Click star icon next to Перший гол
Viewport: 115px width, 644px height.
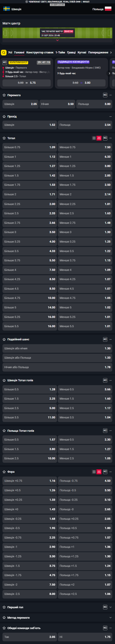pyautogui.click(x=4, y=607)
